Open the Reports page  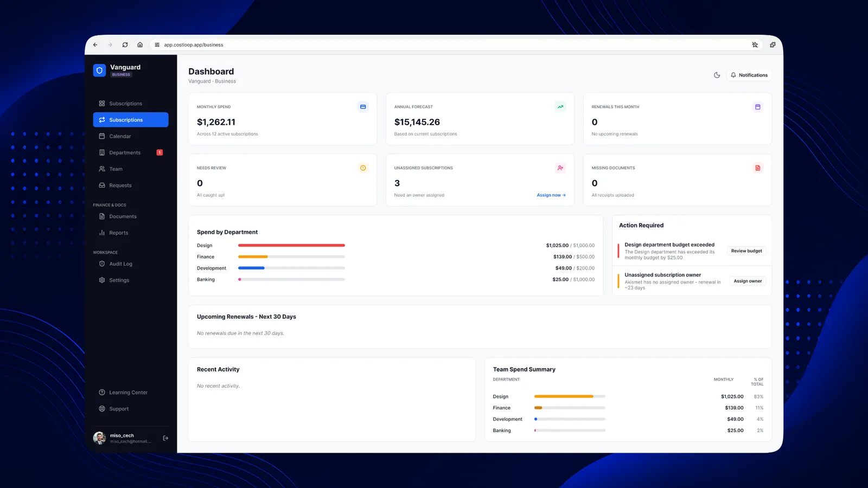pyautogui.click(x=131, y=233)
